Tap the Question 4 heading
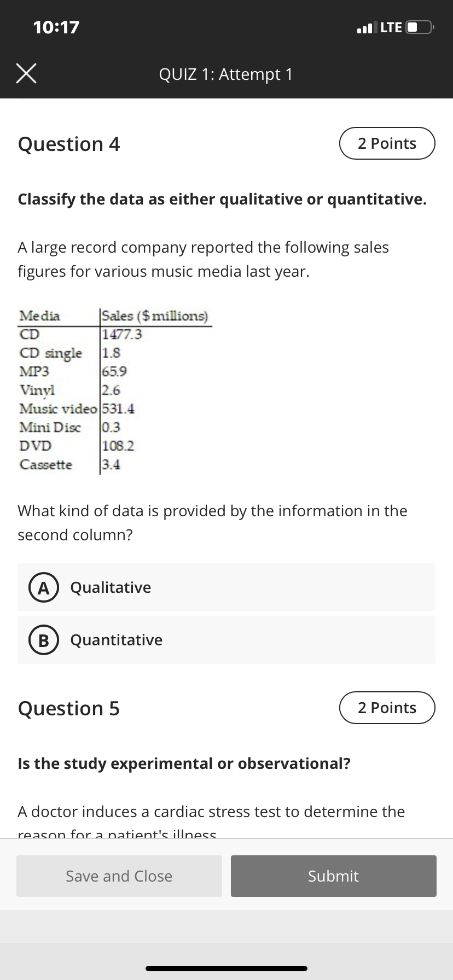This screenshot has height=980, width=453. pos(69,144)
